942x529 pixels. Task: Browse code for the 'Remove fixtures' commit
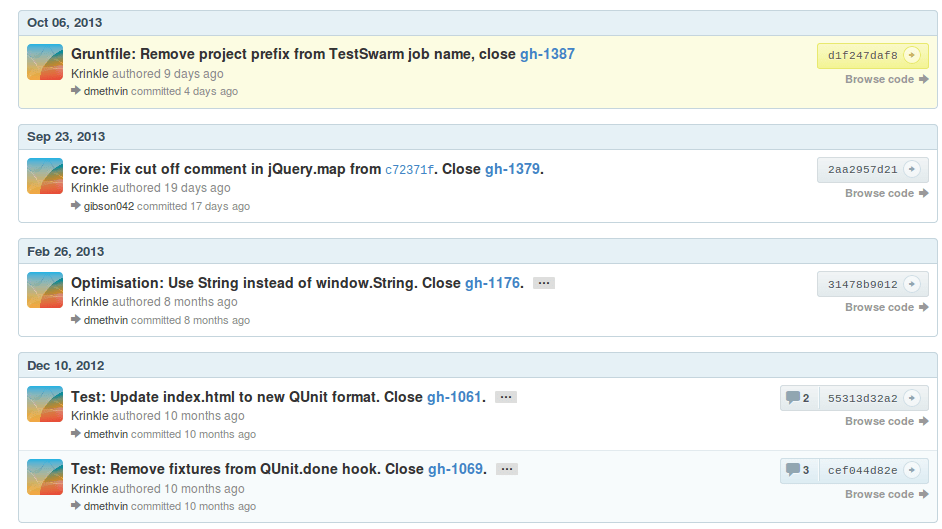point(887,494)
